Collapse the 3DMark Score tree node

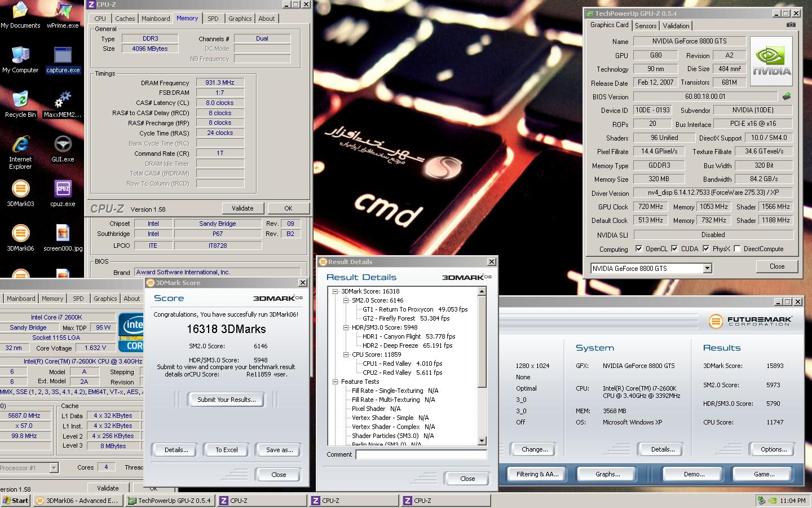(x=335, y=291)
